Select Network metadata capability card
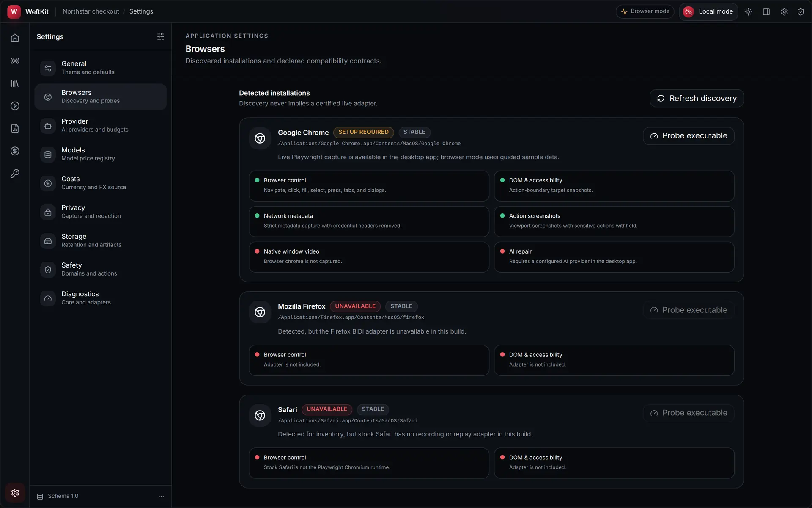This screenshot has width=812, height=508. (369, 221)
